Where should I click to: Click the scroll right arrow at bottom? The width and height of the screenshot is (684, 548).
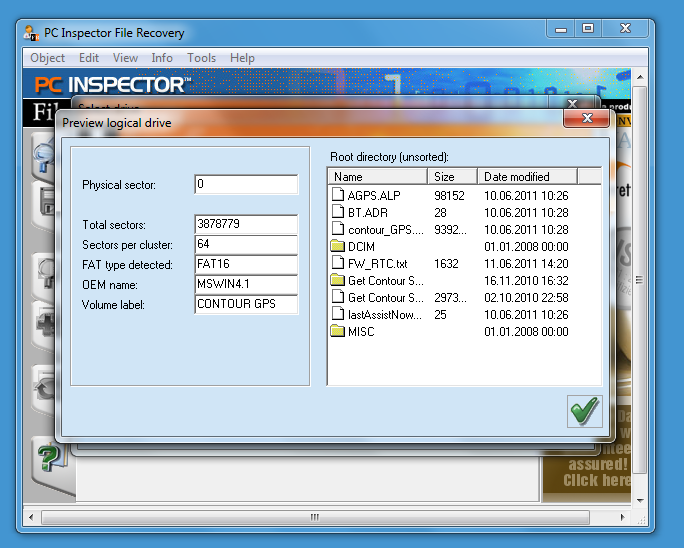(622, 517)
